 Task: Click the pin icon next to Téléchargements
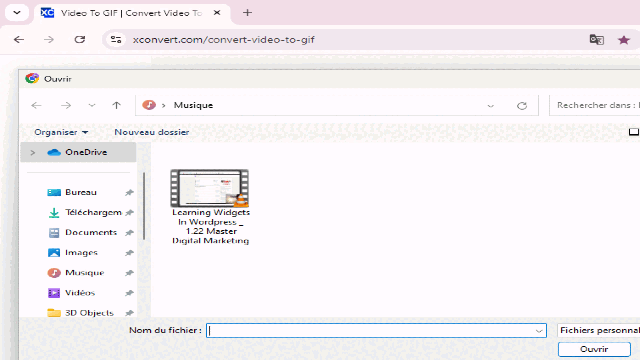point(129,212)
